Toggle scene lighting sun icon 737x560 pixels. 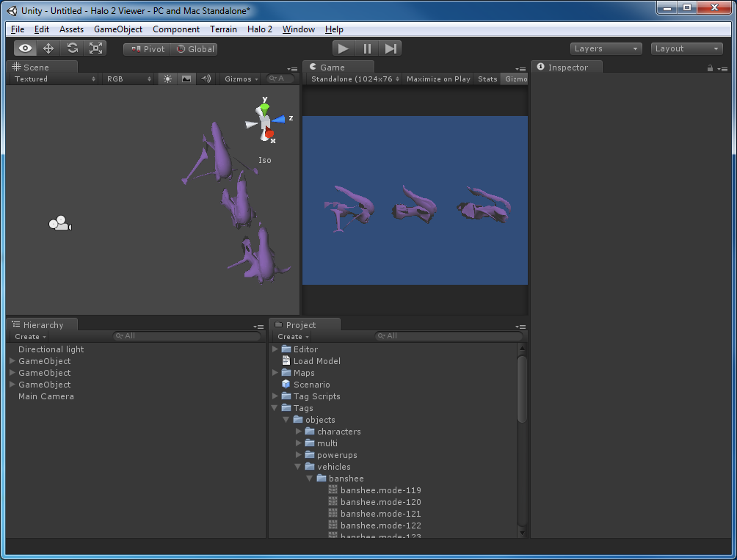(167, 79)
